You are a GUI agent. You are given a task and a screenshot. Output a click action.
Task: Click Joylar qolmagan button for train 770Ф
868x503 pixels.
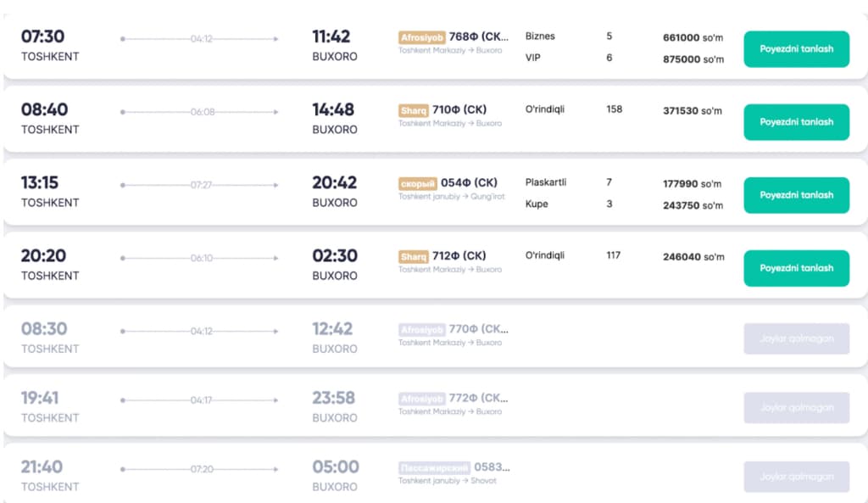pyautogui.click(x=796, y=338)
